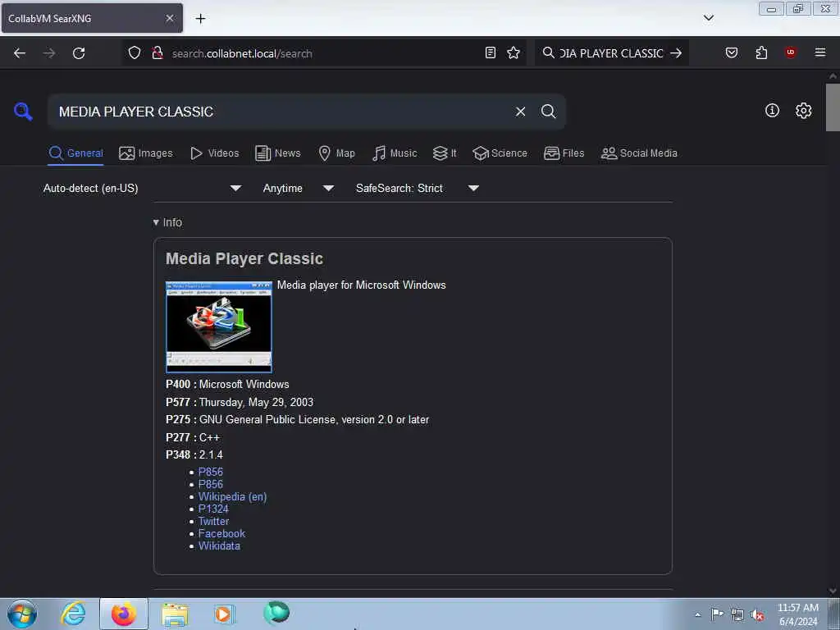Open Windows Media Player taskbar icon
This screenshot has height=630, width=840.
click(x=223, y=614)
